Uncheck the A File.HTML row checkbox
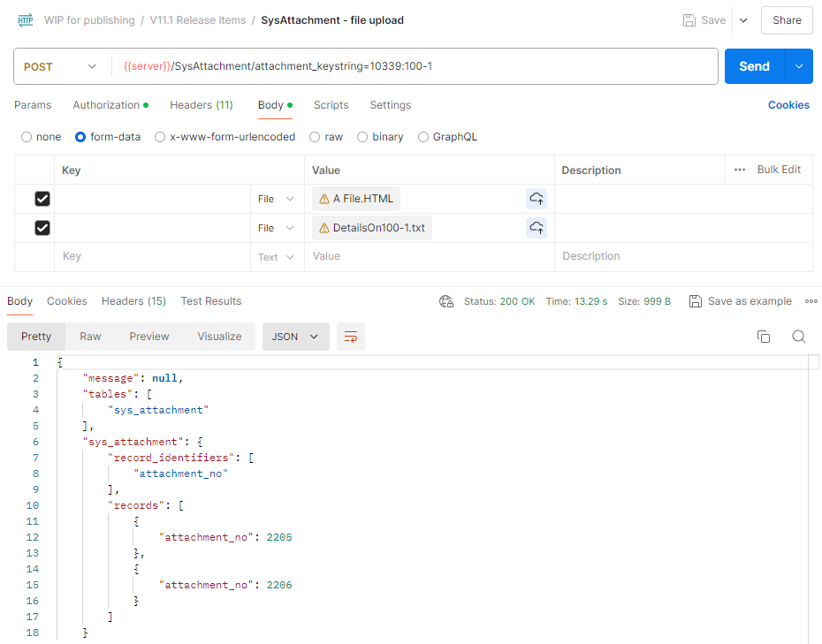 coord(42,199)
